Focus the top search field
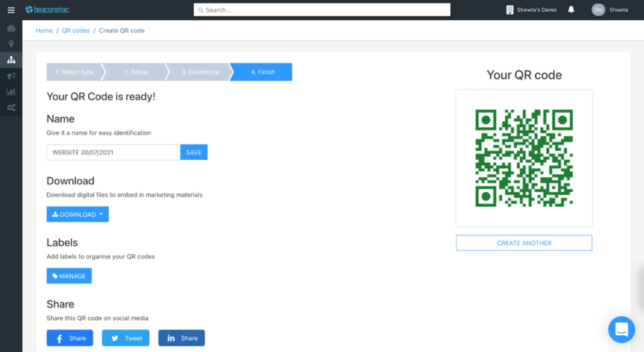644x352 pixels. 322,10
